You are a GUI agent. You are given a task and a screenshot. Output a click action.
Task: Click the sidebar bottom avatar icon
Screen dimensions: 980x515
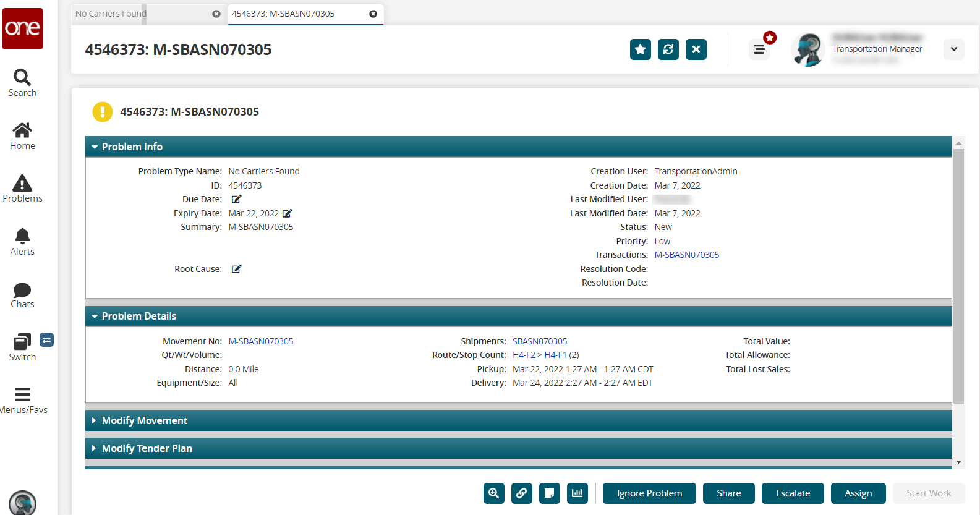coord(23,503)
